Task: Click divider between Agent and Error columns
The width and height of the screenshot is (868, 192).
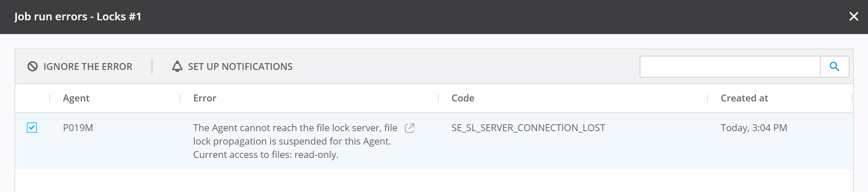Action: 180,98
